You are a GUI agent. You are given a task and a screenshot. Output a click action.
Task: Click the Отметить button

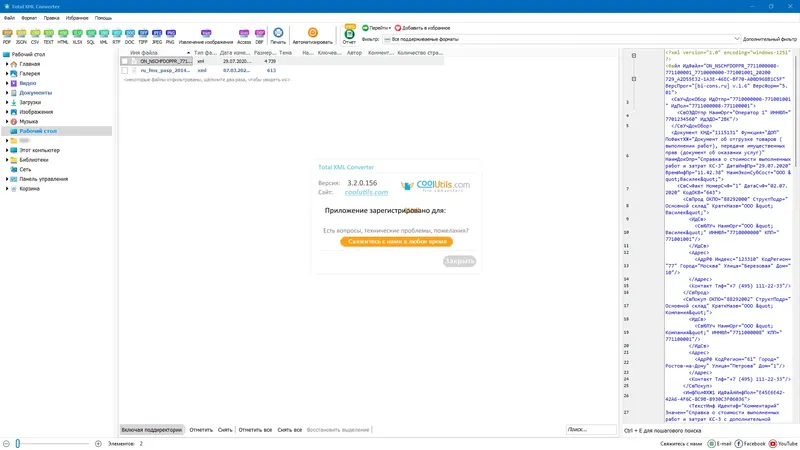coord(201,430)
